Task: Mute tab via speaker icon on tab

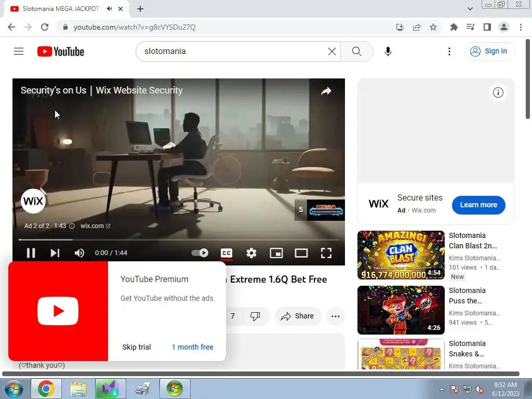Action: (x=109, y=9)
